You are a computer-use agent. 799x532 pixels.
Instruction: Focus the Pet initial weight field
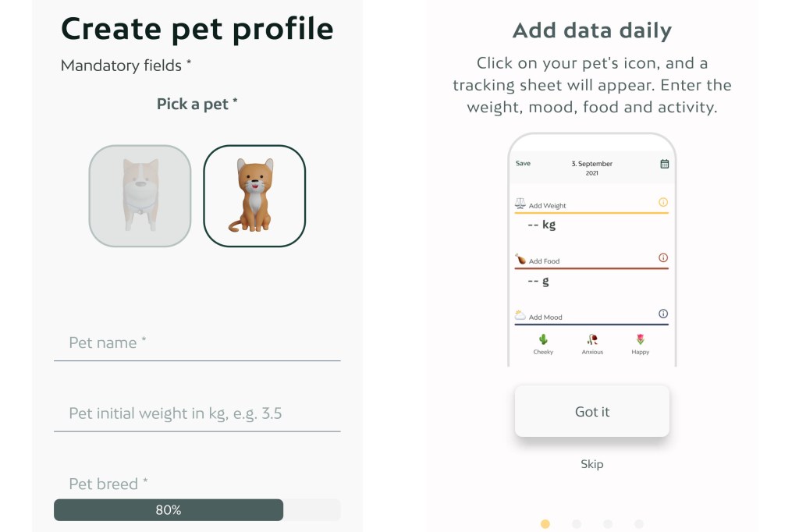(197, 413)
